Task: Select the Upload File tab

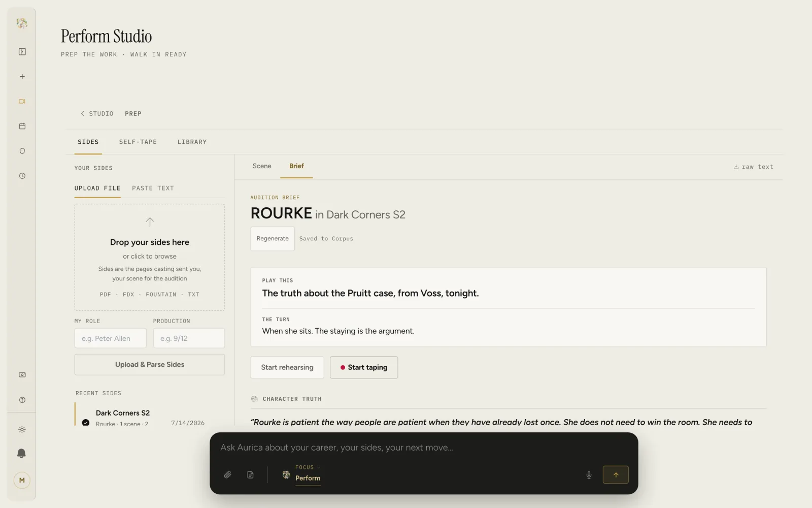Action: tap(97, 188)
